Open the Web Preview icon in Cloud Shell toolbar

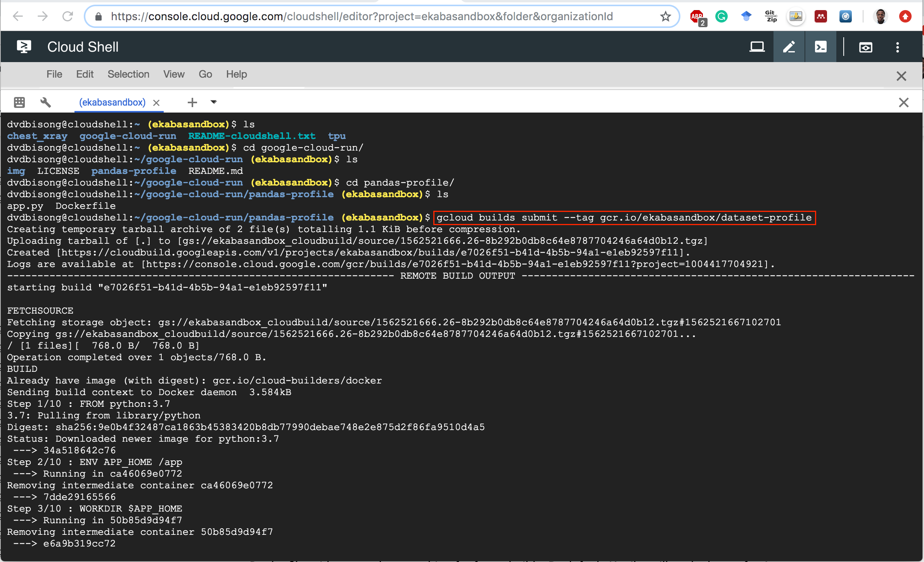click(x=866, y=47)
